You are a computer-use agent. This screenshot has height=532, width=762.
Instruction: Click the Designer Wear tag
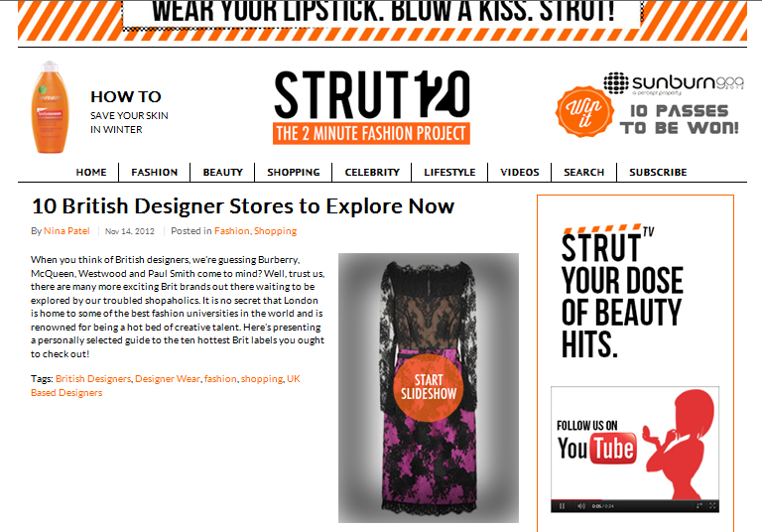tap(168, 378)
